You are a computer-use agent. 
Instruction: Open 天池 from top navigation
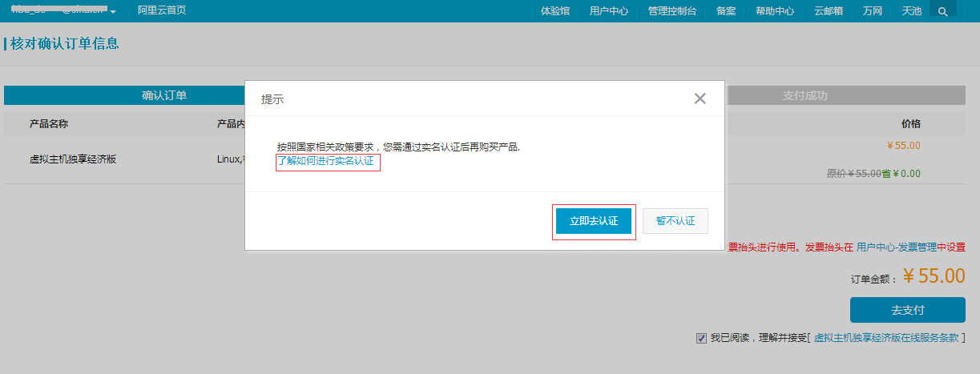coord(911,11)
